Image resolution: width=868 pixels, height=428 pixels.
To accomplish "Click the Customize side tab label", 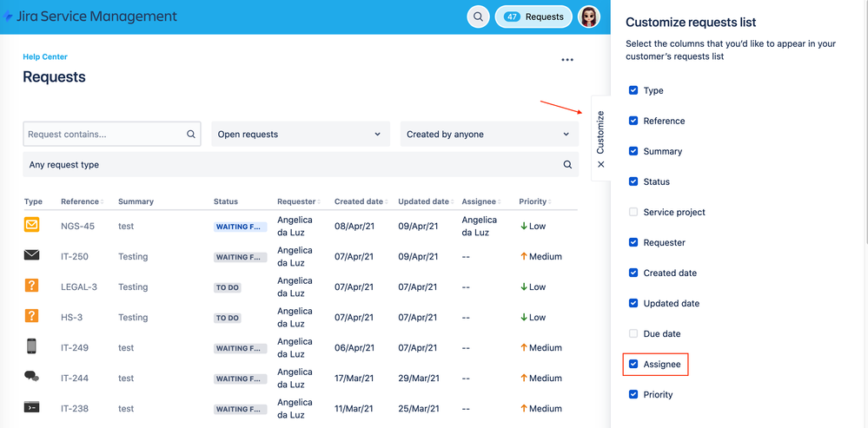I will coord(600,132).
